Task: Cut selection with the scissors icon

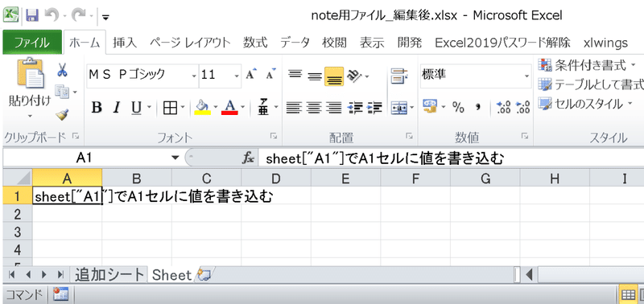Action: (x=62, y=70)
